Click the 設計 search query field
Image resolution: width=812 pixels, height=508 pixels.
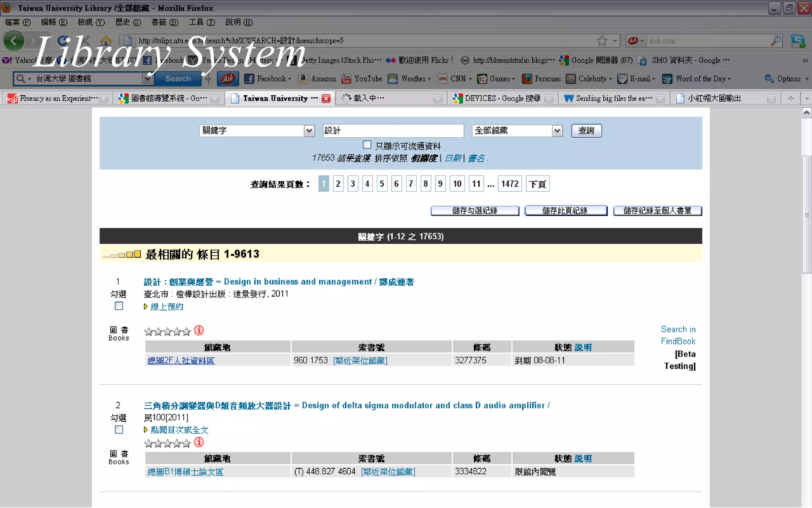coord(393,131)
